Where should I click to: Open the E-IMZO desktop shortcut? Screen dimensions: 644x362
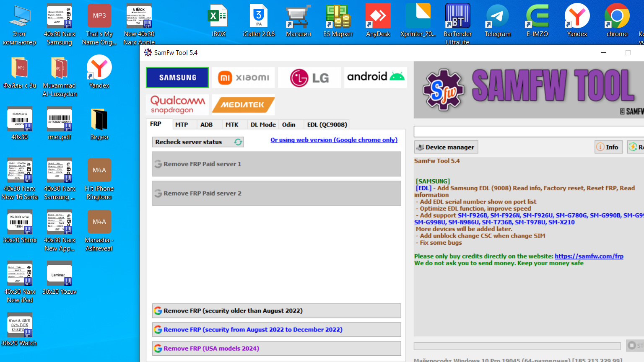coord(538,21)
